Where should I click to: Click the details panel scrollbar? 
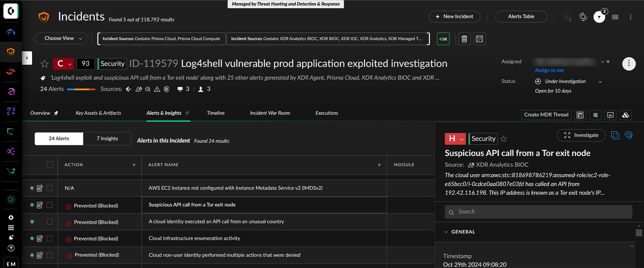coord(639,233)
